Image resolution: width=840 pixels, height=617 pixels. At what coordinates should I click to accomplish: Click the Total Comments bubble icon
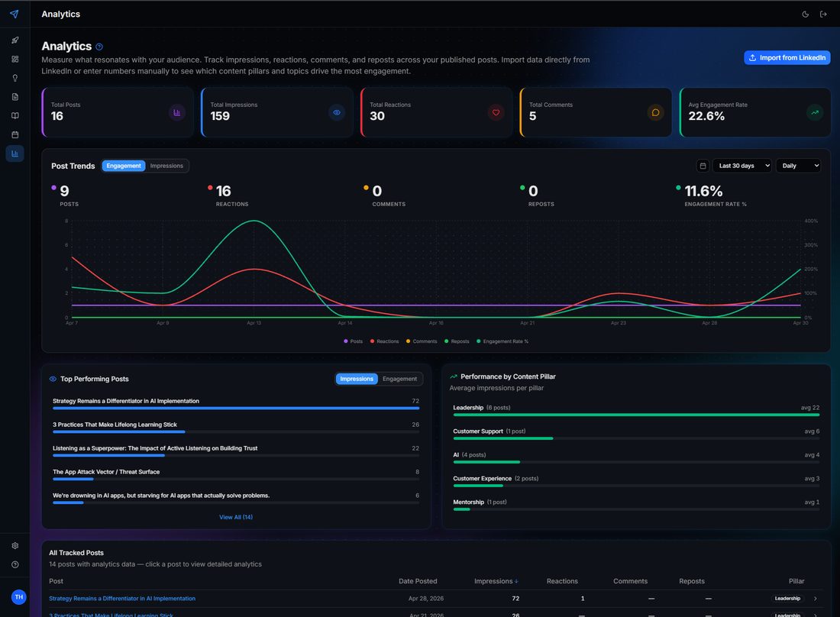(655, 112)
